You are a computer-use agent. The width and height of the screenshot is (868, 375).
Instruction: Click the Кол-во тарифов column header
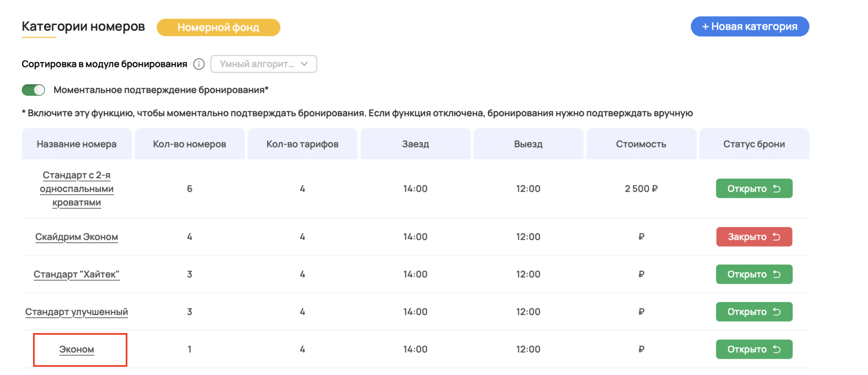click(x=302, y=144)
